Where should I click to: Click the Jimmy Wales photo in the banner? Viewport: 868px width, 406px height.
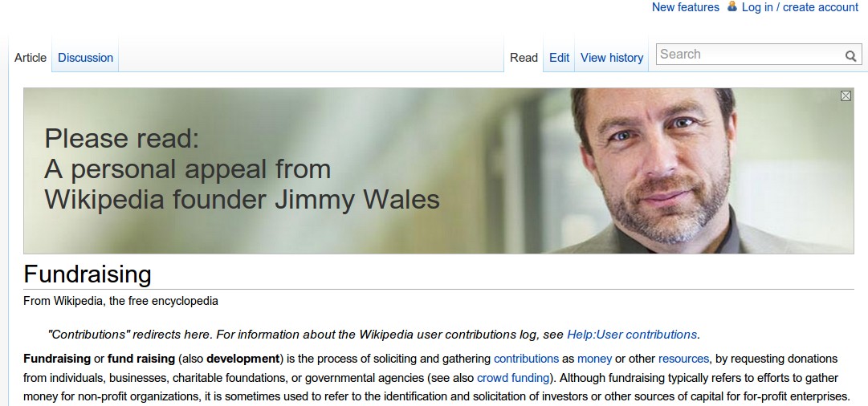coord(658,170)
